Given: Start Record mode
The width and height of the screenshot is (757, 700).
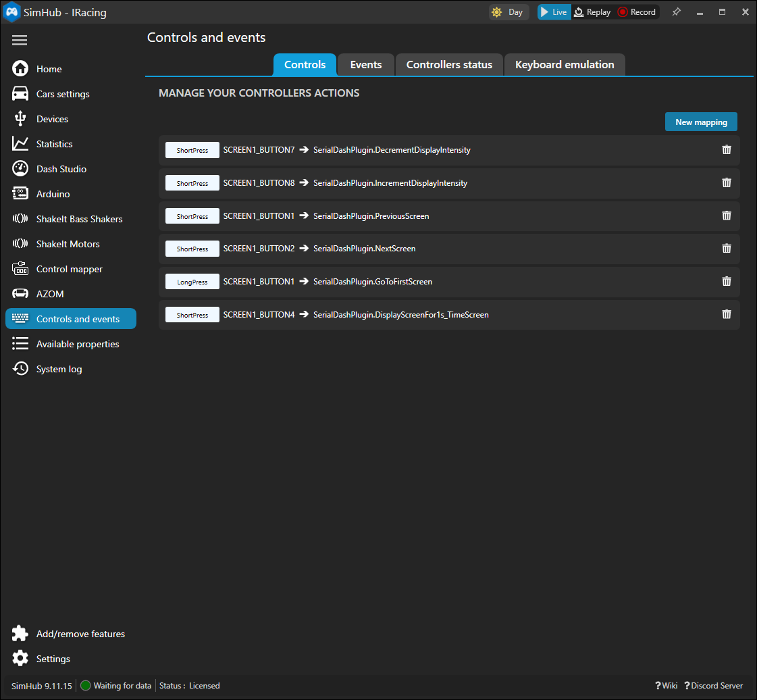Looking at the screenshot, I should coord(637,12).
